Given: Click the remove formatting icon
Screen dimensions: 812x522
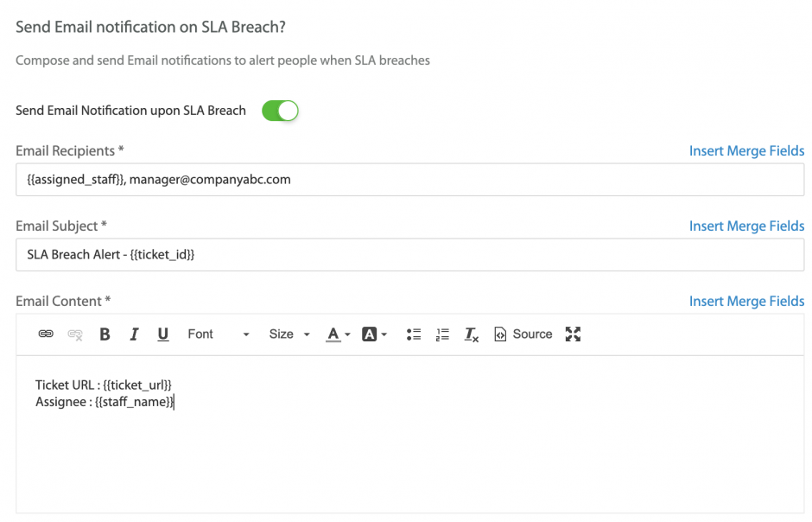Looking at the screenshot, I should coord(471,334).
